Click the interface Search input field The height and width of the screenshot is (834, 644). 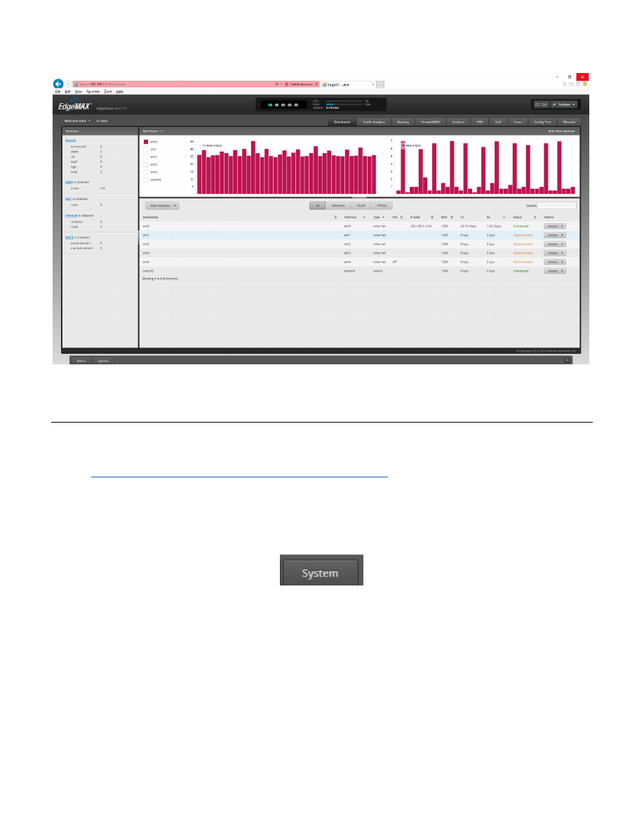pyautogui.click(x=556, y=206)
